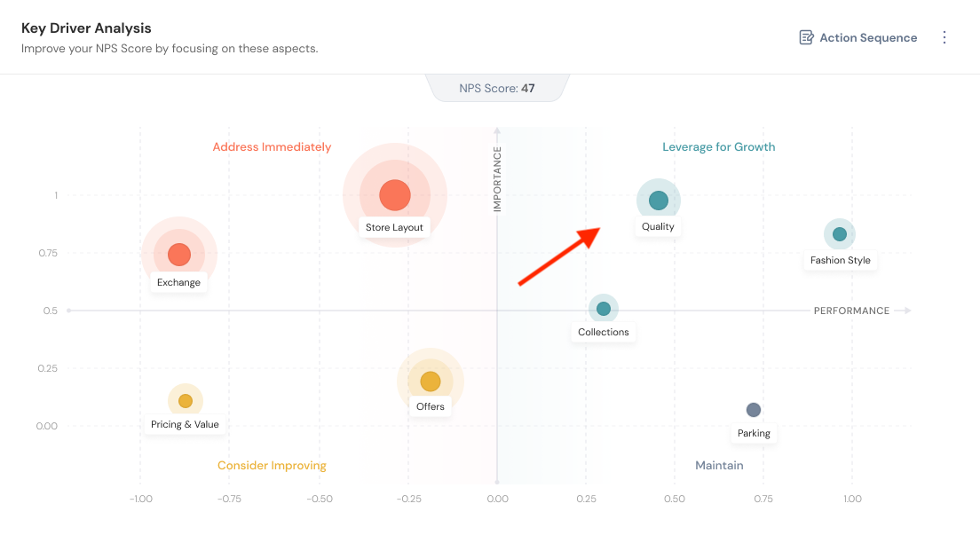Click the Pricing & Value text label
This screenshot has width=980, height=543.
[x=185, y=424]
